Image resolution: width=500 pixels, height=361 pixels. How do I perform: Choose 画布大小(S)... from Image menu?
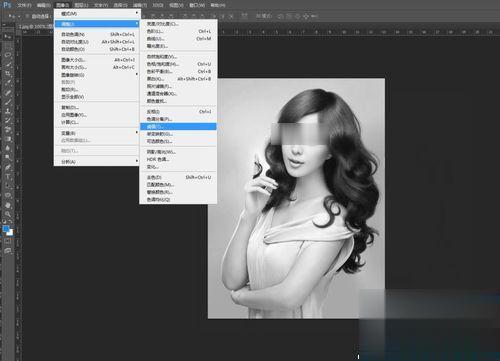(97, 67)
